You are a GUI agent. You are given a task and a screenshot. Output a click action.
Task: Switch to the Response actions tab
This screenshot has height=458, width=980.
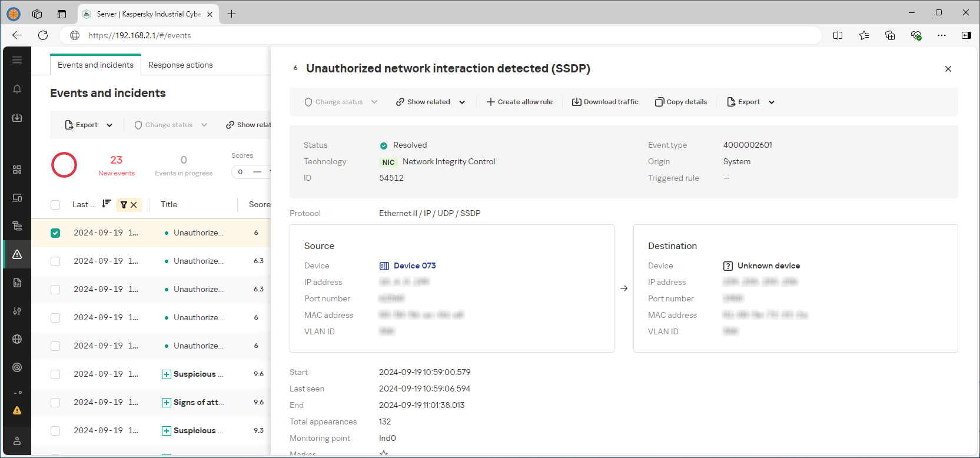pyautogui.click(x=180, y=65)
